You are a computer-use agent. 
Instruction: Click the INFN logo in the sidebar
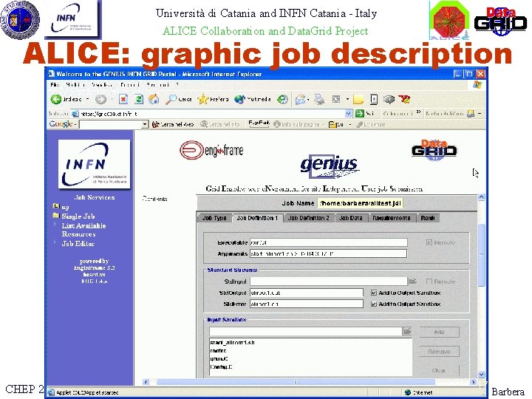tap(94, 164)
